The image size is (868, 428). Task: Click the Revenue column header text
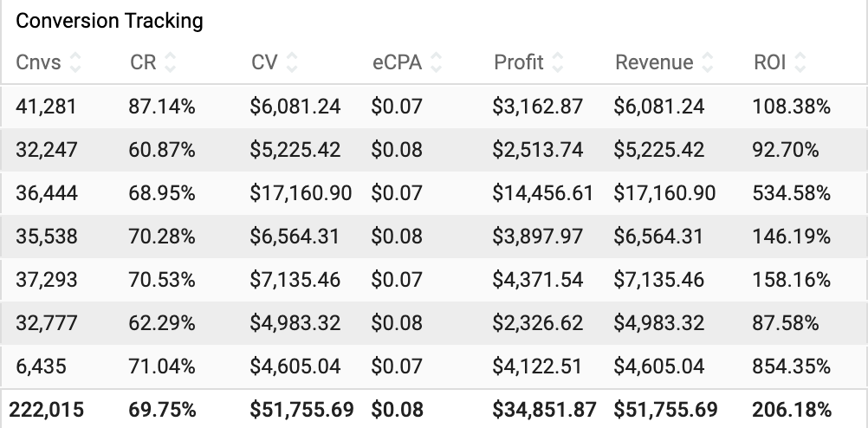654,62
